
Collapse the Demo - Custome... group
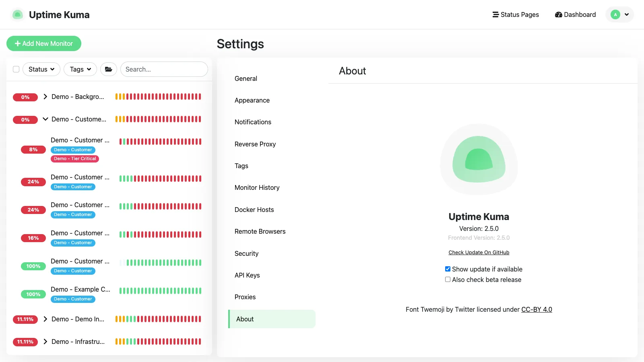pos(45,119)
